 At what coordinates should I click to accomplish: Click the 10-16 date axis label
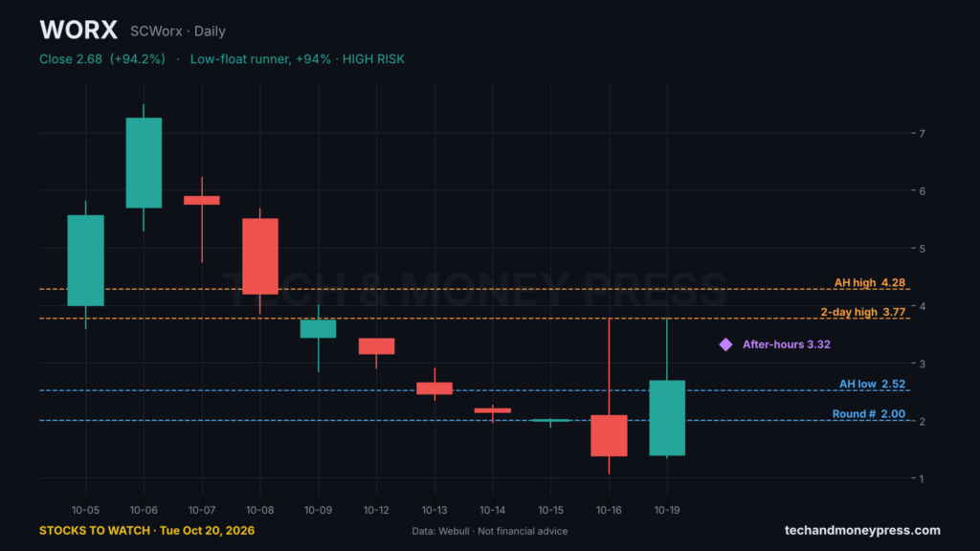click(609, 510)
